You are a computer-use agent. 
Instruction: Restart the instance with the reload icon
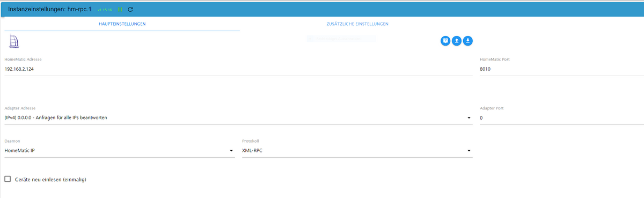coord(130,10)
